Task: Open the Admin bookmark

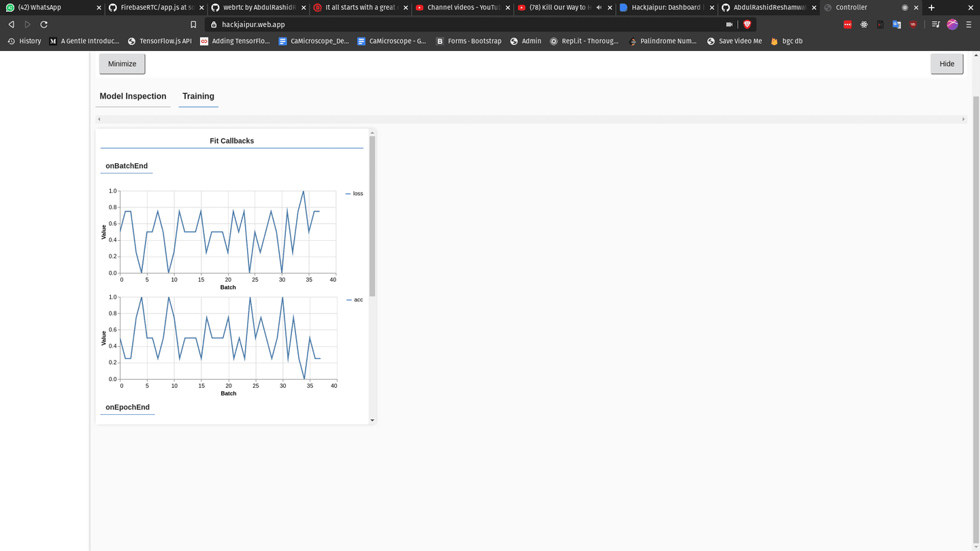Action: (x=525, y=41)
